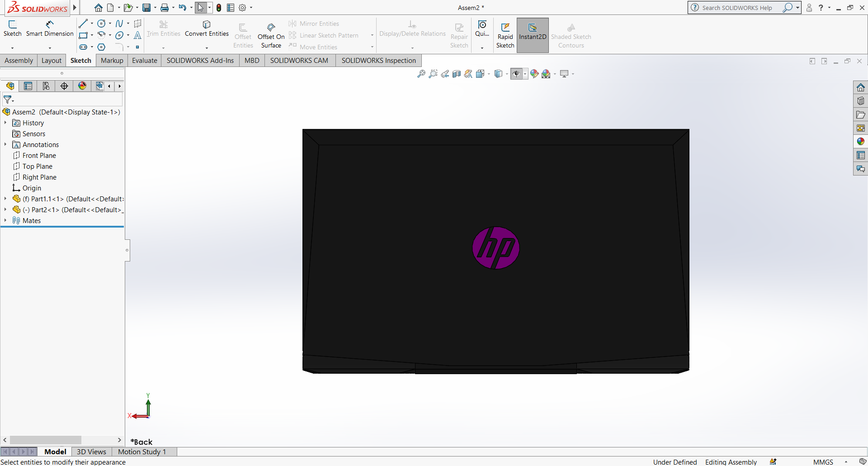The image size is (868, 466).
Task: Click Zoom to Area magnifier icon
Action: point(433,74)
